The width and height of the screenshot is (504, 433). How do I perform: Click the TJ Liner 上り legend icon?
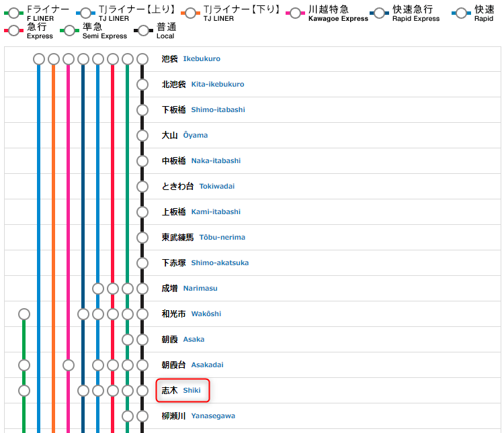85,13
